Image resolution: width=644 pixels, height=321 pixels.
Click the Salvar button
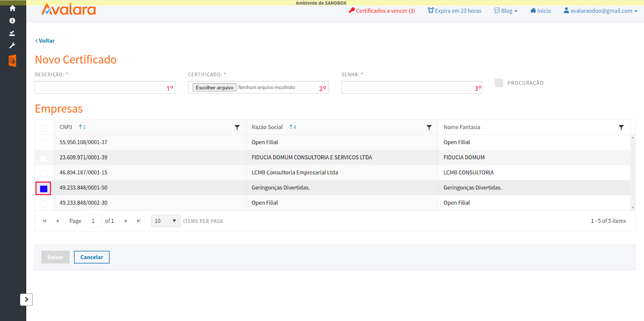pyautogui.click(x=56, y=257)
